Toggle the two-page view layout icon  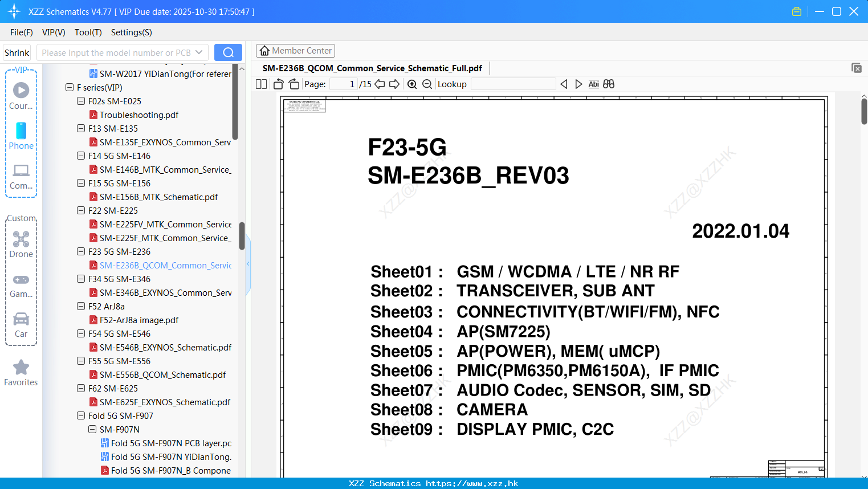[x=261, y=84]
